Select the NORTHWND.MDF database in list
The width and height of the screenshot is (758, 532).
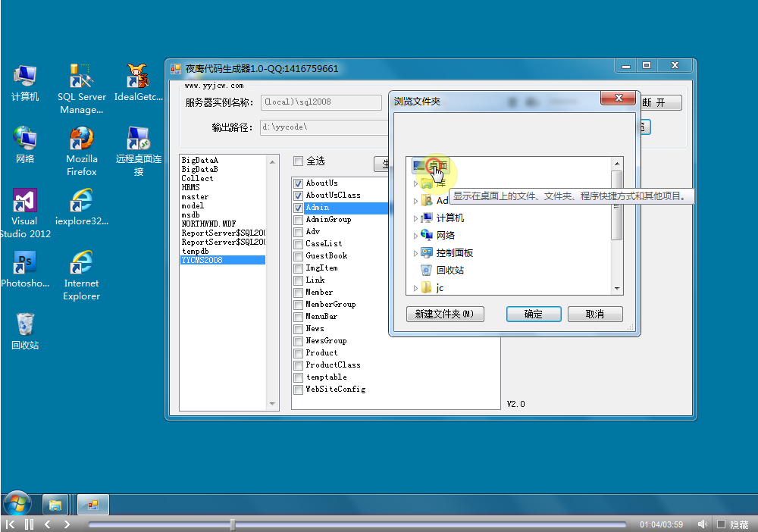(x=210, y=224)
